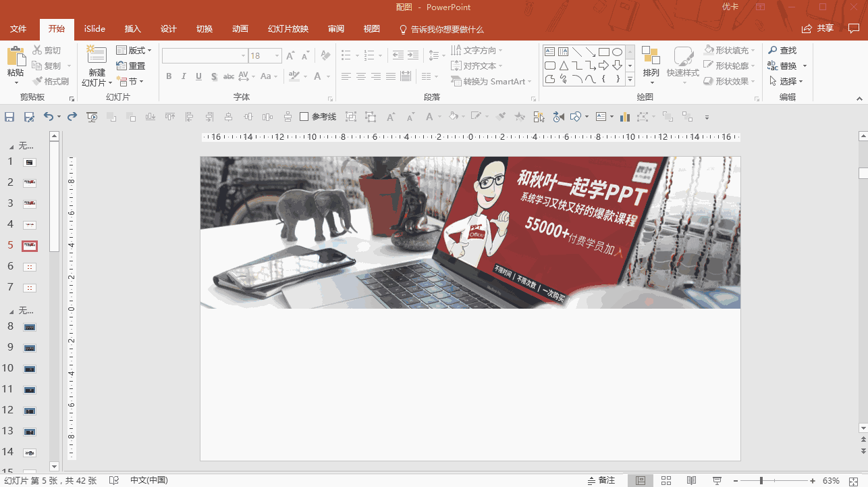868x487 pixels.
Task: Switch to slide sorter view in status bar
Action: point(666,480)
